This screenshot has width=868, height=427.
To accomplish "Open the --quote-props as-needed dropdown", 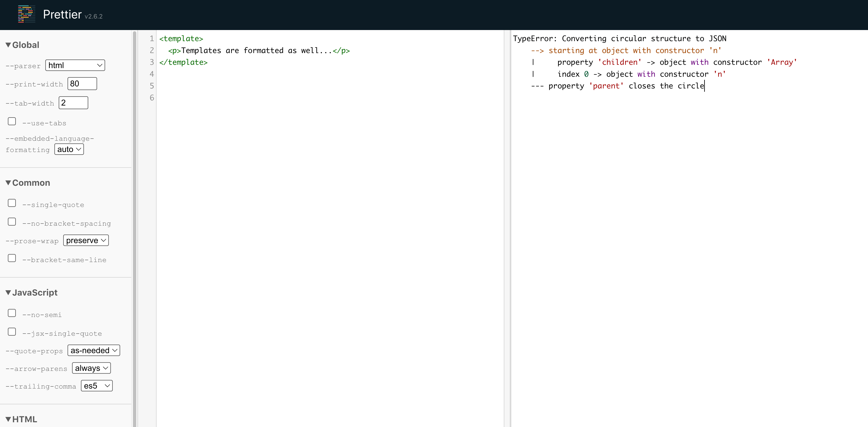I will click(94, 350).
